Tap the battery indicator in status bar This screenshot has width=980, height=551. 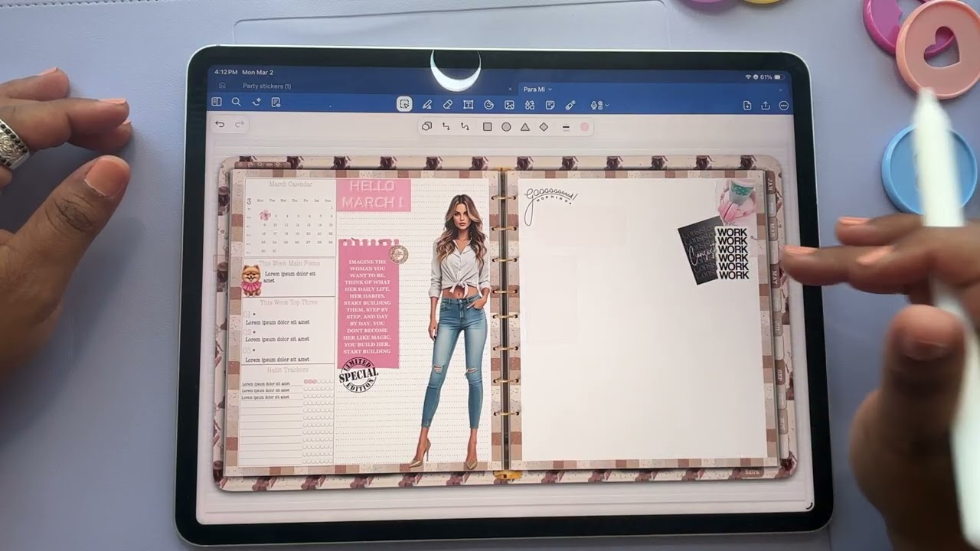[x=778, y=77]
